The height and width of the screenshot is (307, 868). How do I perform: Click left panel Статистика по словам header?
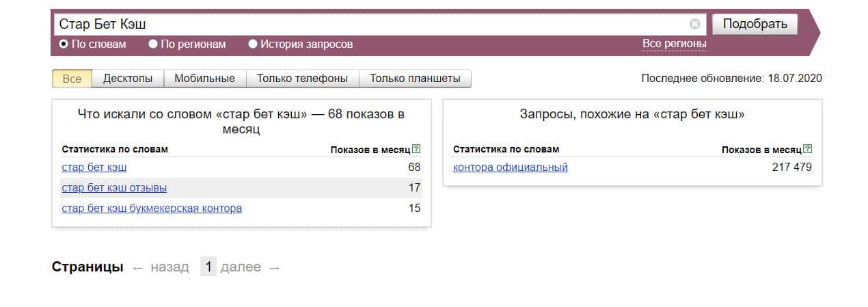tap(115, 149)
